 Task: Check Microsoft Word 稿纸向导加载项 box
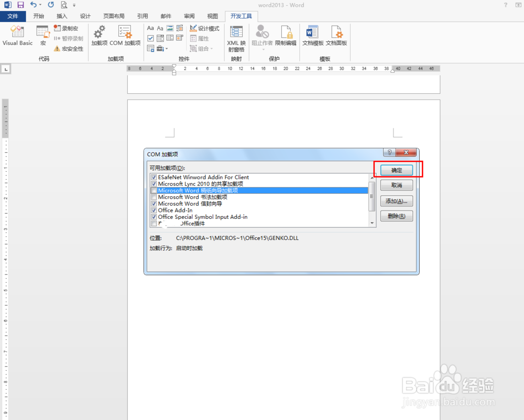pyautogui.click(x=154, y=190)
